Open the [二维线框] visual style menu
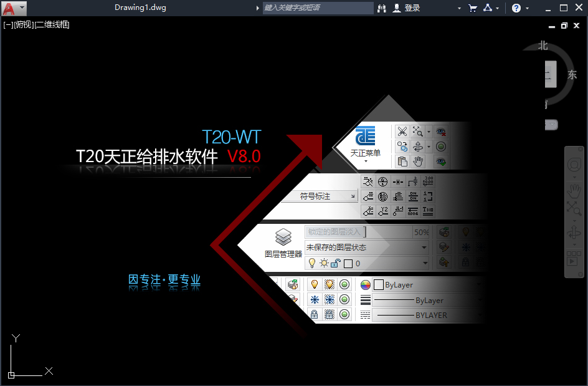The image size is (588, 386). (52, 25)
